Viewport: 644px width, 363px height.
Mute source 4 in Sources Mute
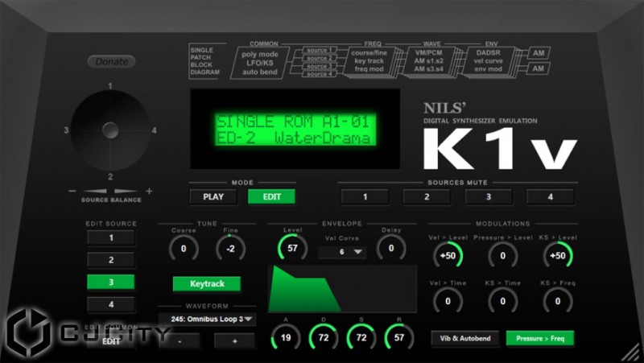pos(551,196)
